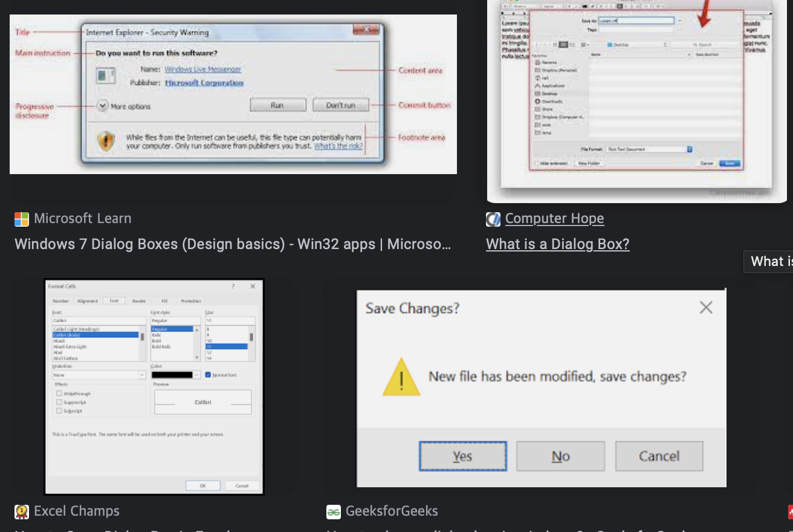Select "Abadi Extra Light" in Format Cells font list

coord(70,346)
